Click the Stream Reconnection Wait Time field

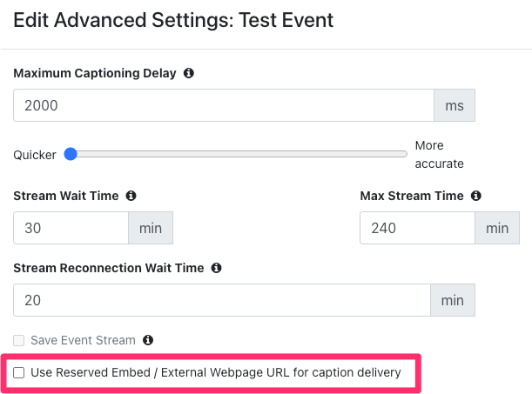point(222,300)
